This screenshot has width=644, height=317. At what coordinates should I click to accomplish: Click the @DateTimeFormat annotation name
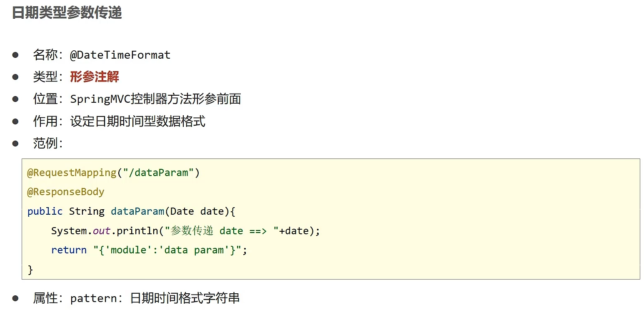click(x=120, y=55)
